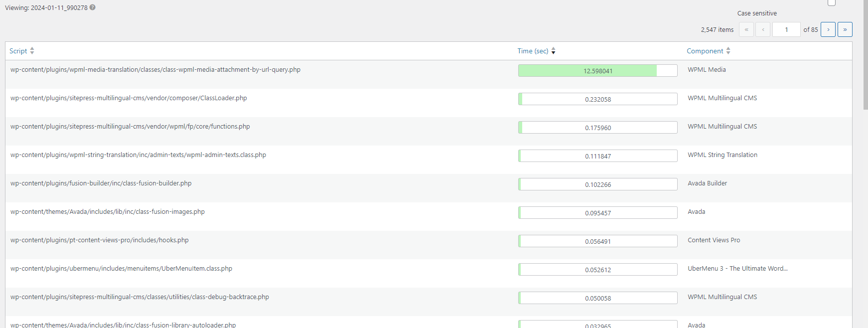
Task: Click the Content Views Pro component cell
Action: (714, 240)
